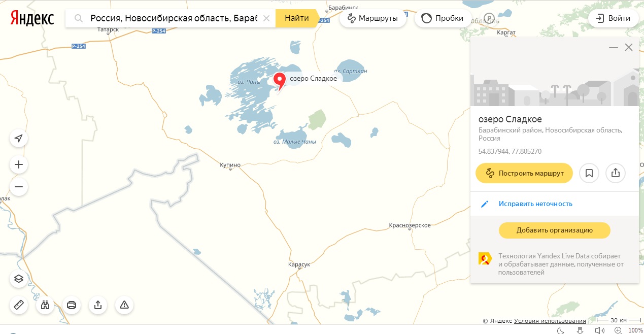Click the my location arrow button
Screen dimensions: 644x334
click(x=19, y=138)
